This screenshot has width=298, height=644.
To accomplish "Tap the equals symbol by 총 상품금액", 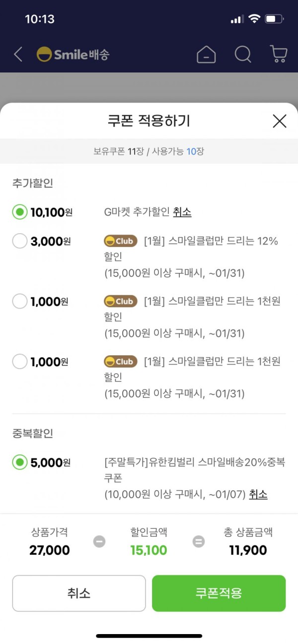I will [199, 541].
